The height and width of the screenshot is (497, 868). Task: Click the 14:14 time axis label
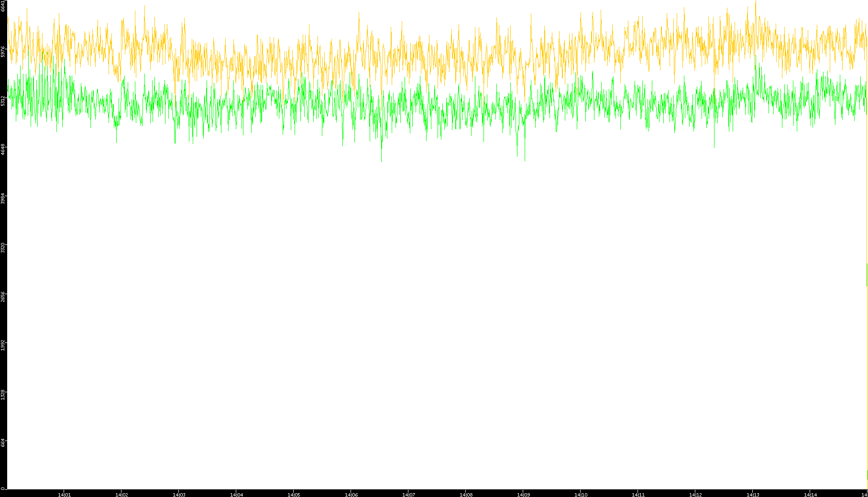pyautogui.click(x=810, y=495)
